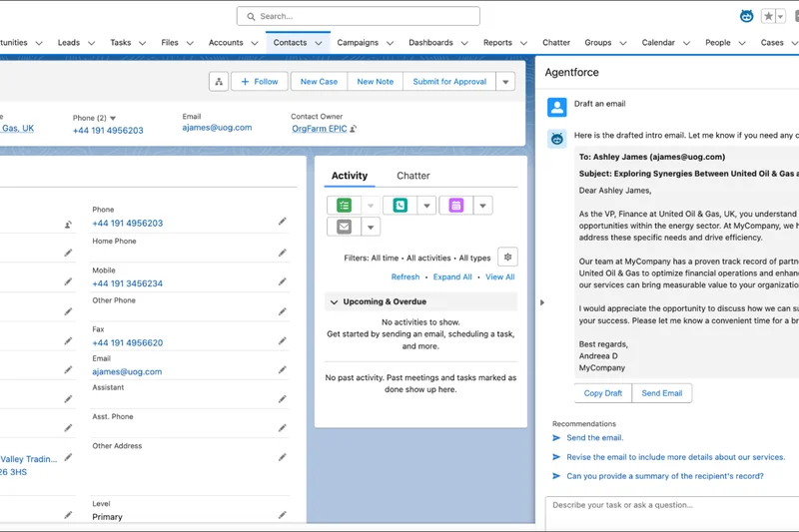This screenshot has height=532, width=799.
Task: Click fax number +44 191 4956620
Action: (128, 343)
